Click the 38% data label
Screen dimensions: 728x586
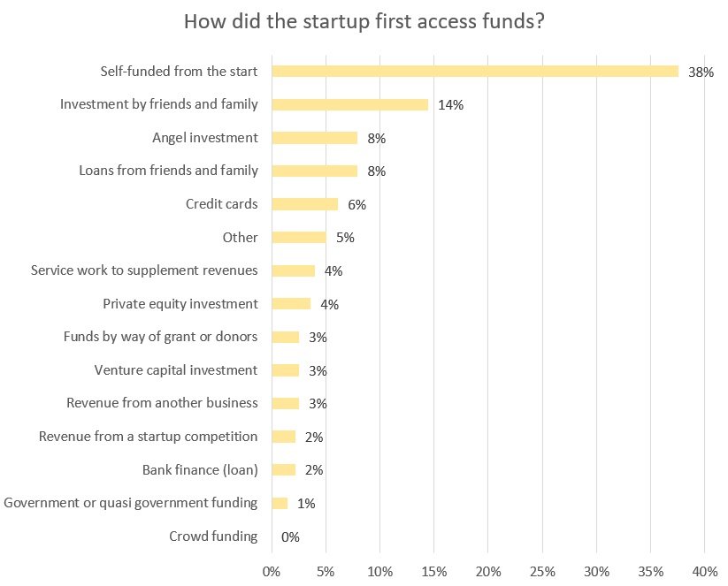point(701,72)
